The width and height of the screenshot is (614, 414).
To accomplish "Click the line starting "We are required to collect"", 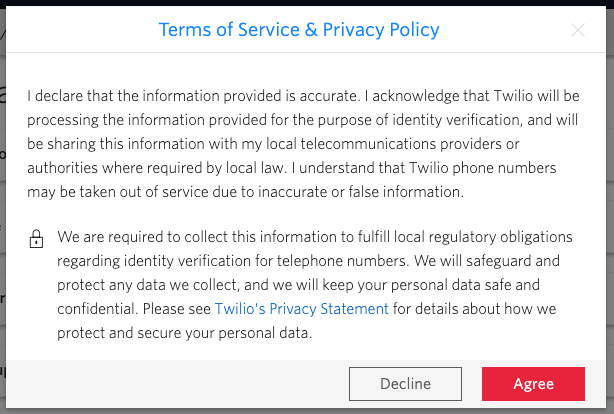I will coord(315,237).
